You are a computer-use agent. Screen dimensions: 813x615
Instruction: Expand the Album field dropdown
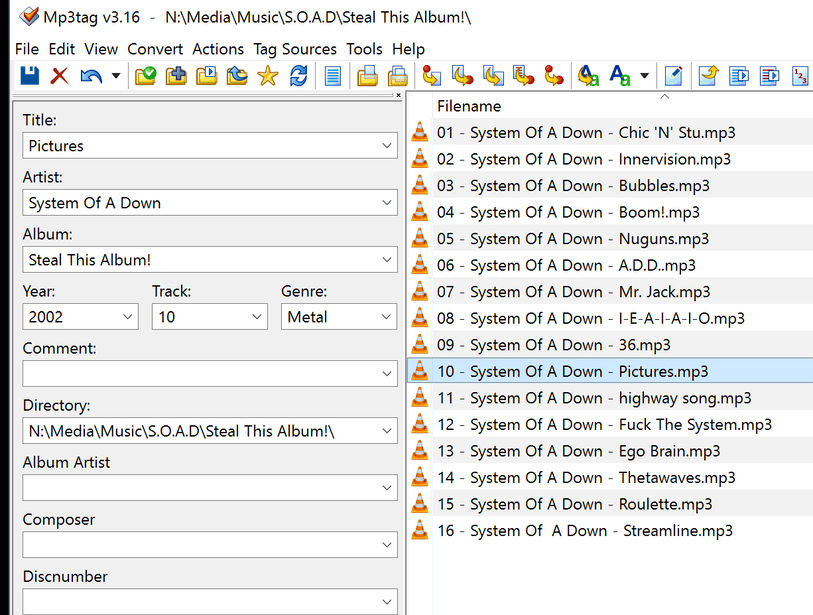click(386, 260)
